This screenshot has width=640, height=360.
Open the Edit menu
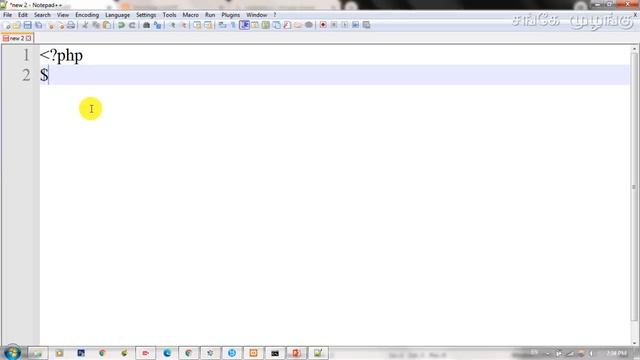click(23, 15)
